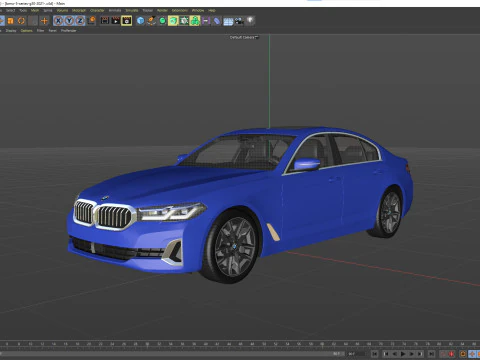480x360 pixels.
Task: Add Subdivision Surface generator
Action: click(x=162, y=21)
